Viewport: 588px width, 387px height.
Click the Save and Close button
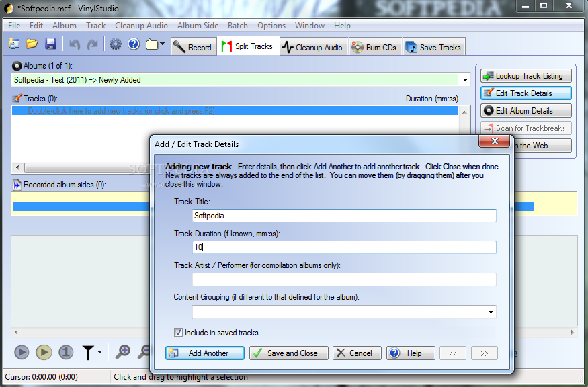(289, 353)
